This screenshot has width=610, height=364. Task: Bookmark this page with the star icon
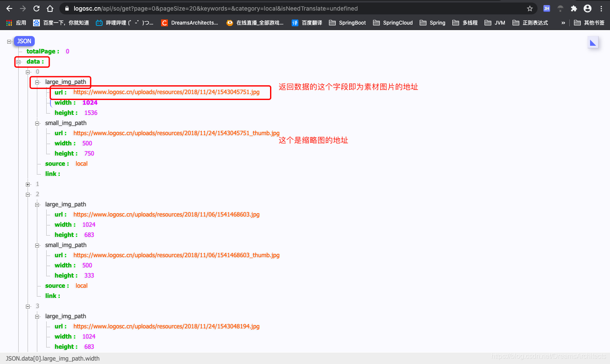click(x=530, y=8)
